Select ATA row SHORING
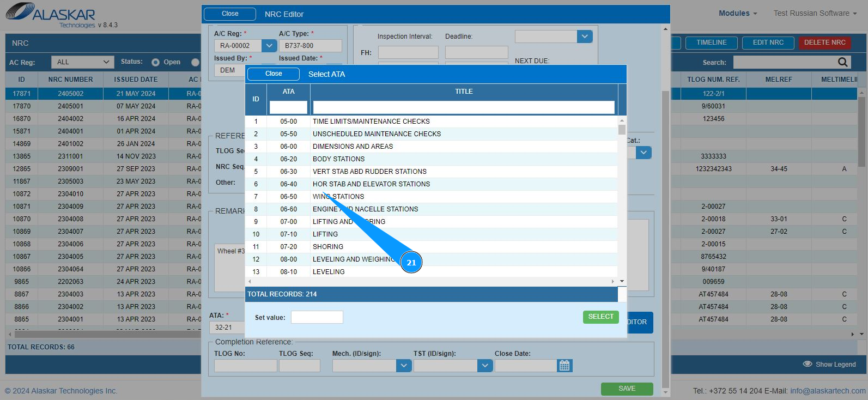The height and width of the screenshot is (400, 868). pos(432,247)
